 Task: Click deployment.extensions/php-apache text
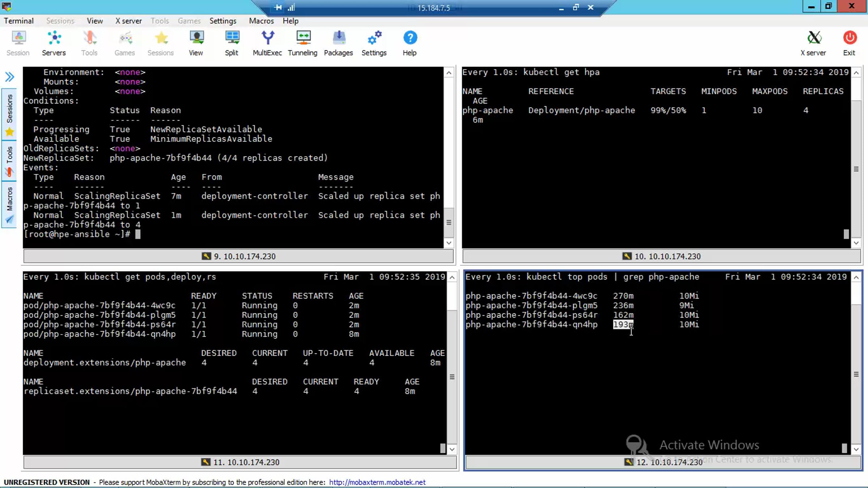coord(105,362)
